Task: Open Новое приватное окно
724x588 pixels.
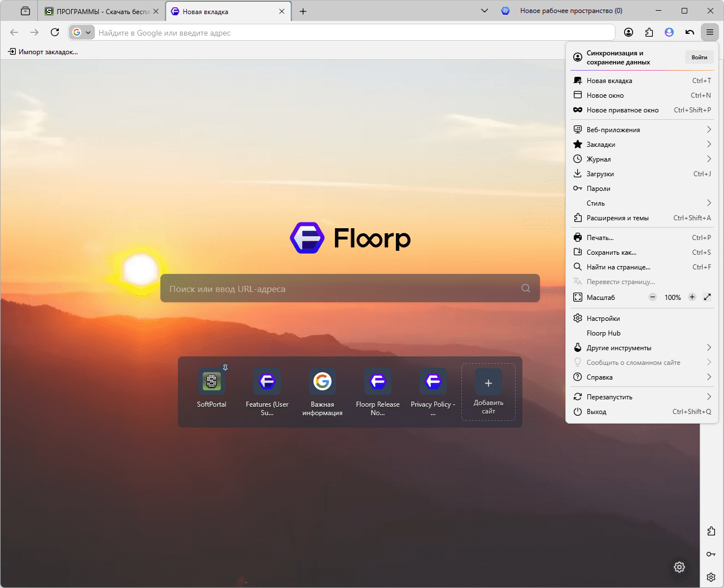Action: [642, 110]
